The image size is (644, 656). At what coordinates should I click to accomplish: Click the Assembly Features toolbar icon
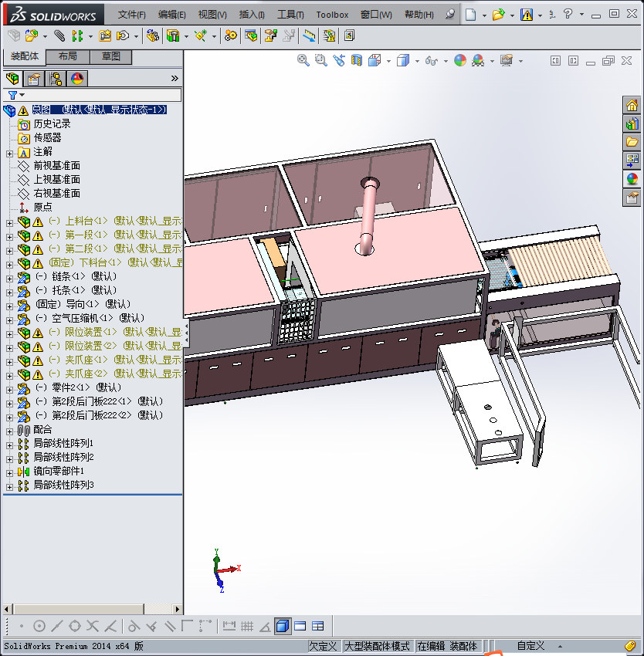coord(172,36)
